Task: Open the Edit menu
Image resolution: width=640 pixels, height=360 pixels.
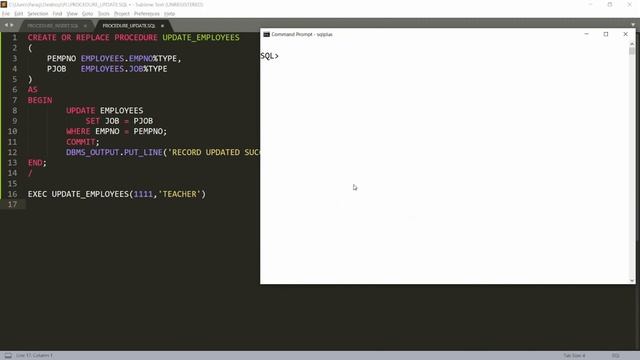Action: [18, 13]
